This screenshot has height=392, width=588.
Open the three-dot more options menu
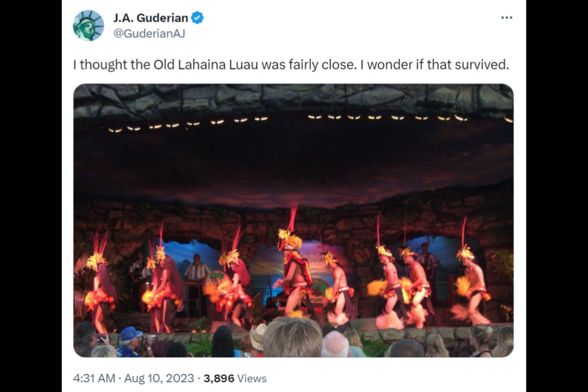click(x=507, y=18)
